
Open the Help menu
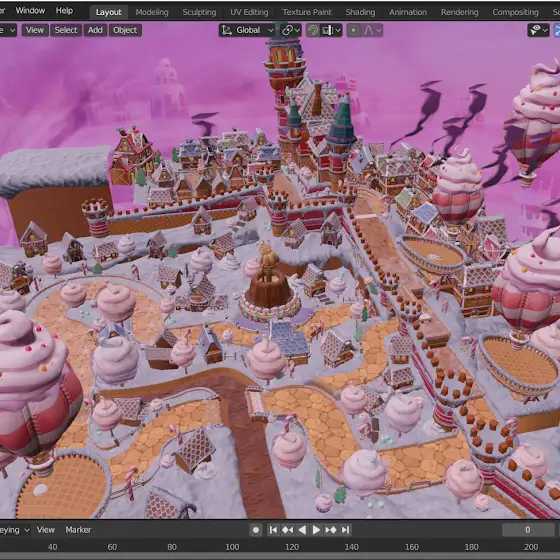(x=64, y=11)
